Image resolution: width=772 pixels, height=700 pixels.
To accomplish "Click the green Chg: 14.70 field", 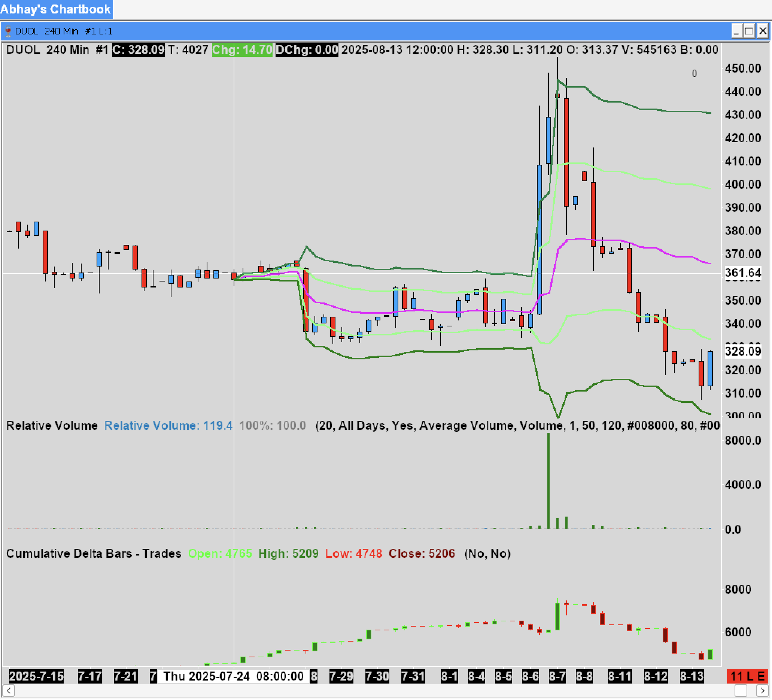I will [242, 50].
